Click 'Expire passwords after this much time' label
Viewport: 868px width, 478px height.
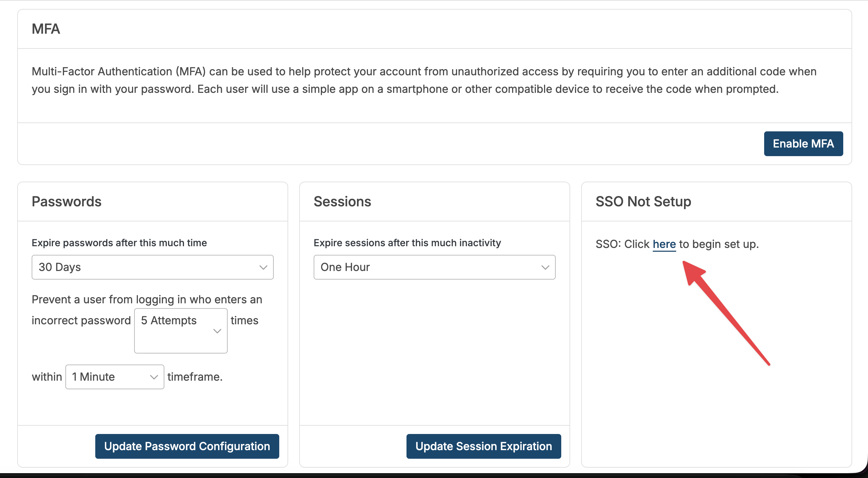click(119, 243)
